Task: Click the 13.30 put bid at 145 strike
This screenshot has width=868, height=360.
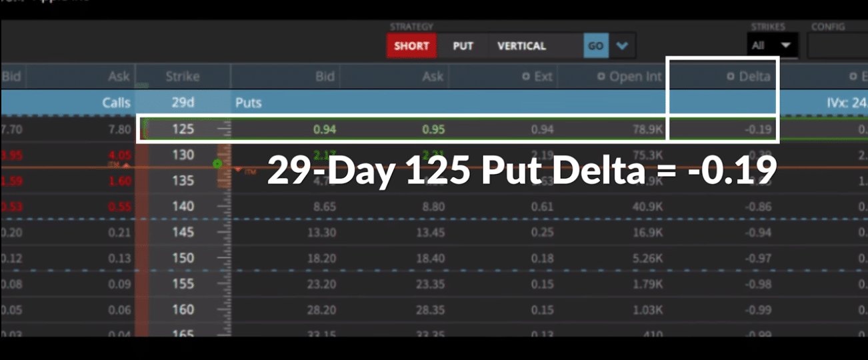Action: coord(321,232)
